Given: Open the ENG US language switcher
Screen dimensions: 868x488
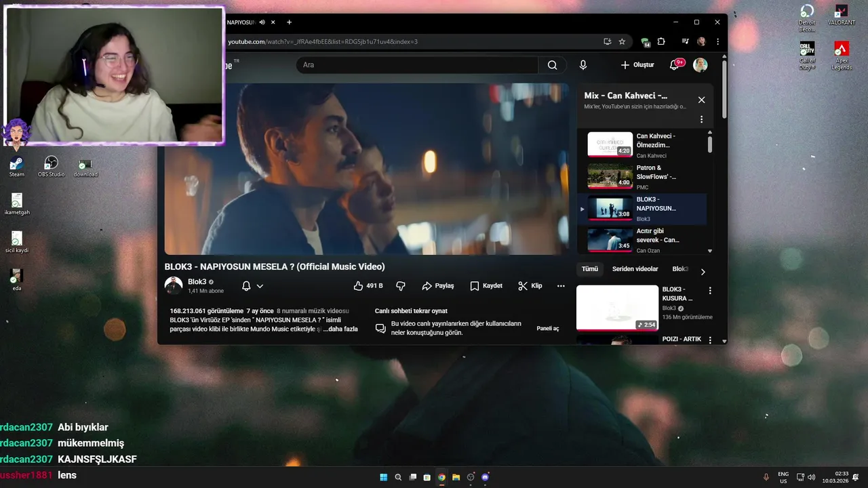Looking at the screenshot, I should [x=783, y=477].
